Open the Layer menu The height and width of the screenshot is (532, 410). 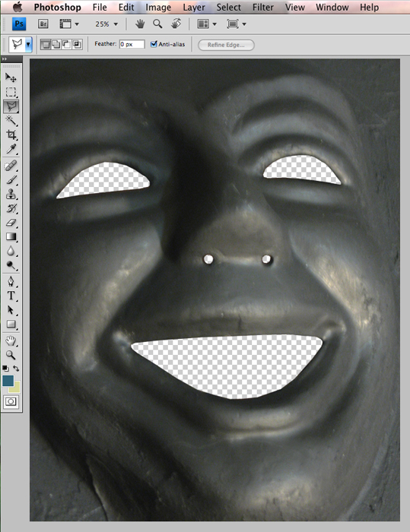point(194,7)
